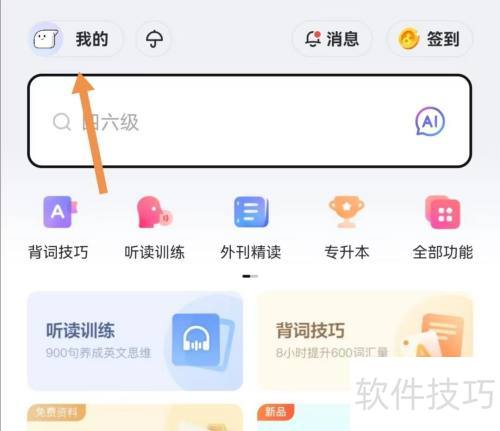Open the 全部功能 grid icon
The image size is (500, 431).
click(443, 212)
